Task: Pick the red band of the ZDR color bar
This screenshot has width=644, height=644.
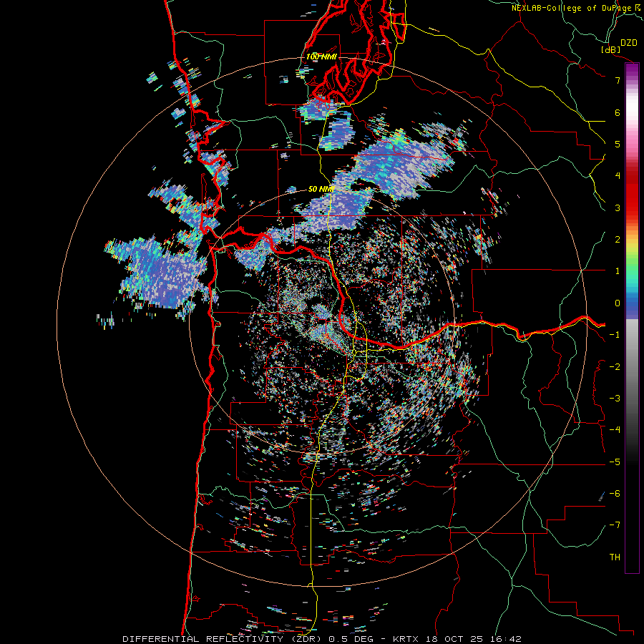Action: (632, 193)
